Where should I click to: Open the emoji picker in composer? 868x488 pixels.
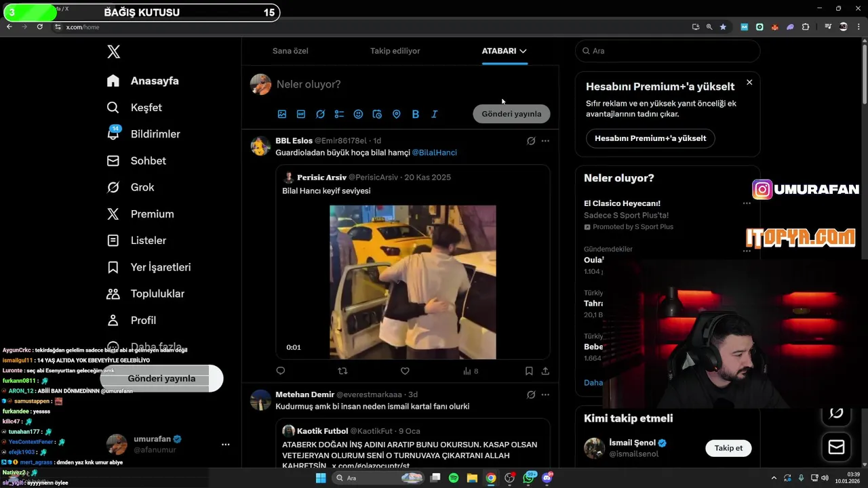tap(358, 114)
